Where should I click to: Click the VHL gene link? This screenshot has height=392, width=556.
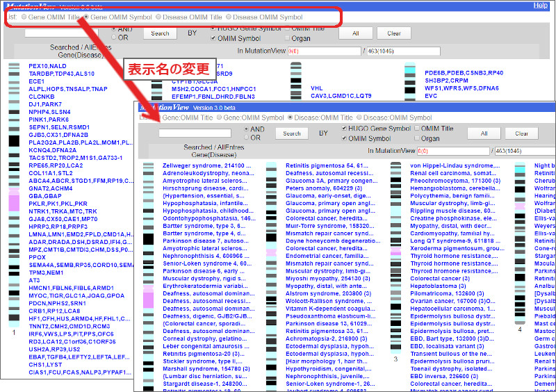(x=317, y=89)
